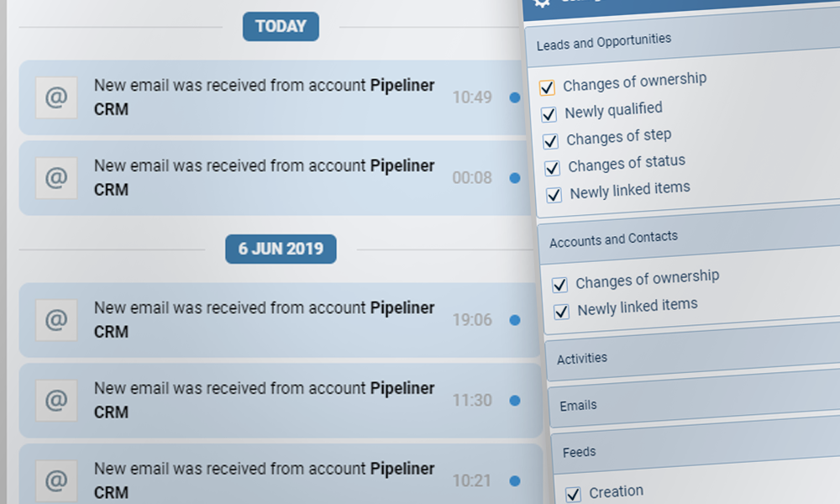Click the 6 JUN 2019 date label

tap(281, 249)
